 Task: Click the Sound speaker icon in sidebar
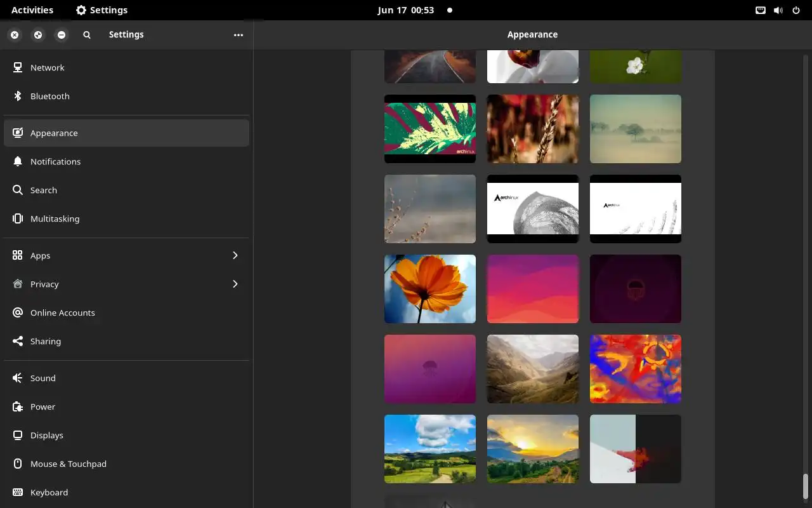click(18, 378)
